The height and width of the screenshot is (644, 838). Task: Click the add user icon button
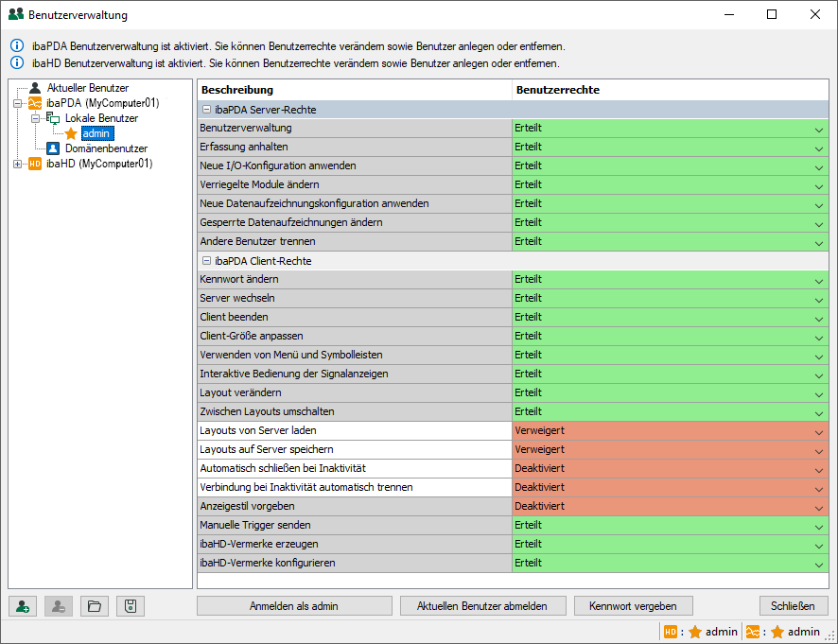tap(22, 606)
